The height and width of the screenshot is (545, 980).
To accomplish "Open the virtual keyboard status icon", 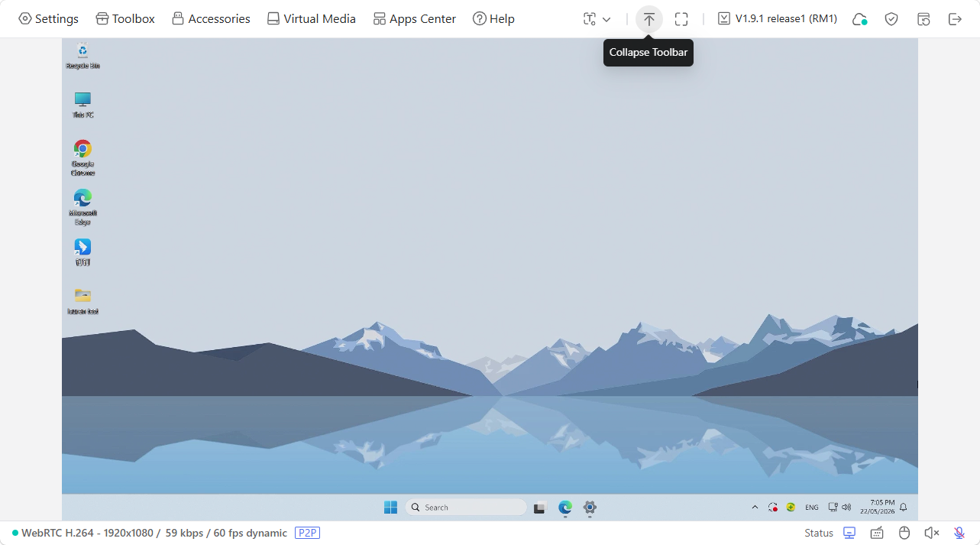I will pyautogui.click(x=877, y=533).
